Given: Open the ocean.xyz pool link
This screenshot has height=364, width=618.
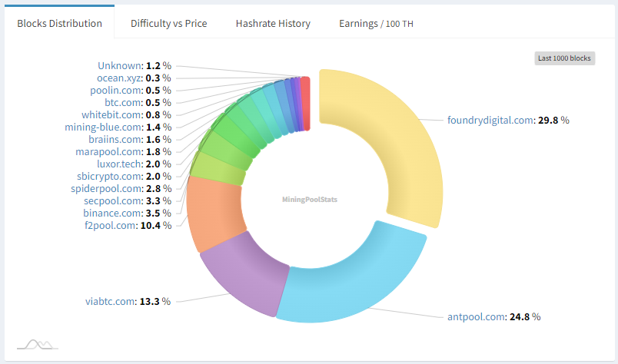Looking at the screenshot, I should (x=118, y=78).
